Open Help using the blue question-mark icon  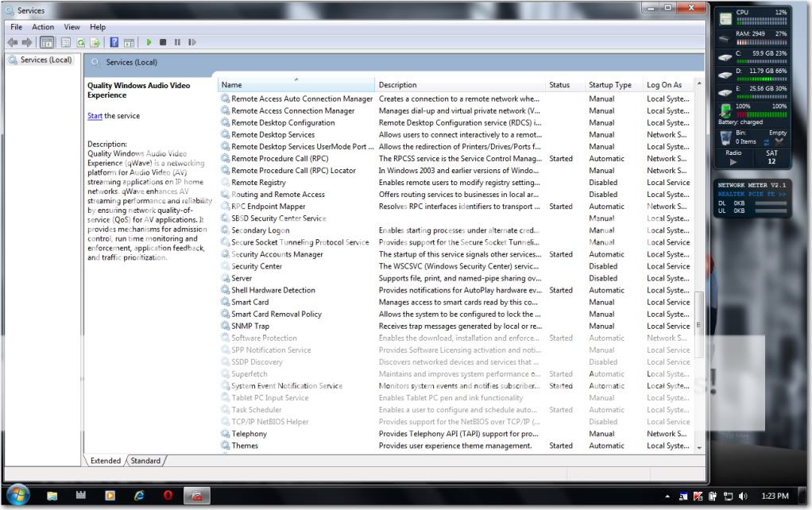(x=114, y=42)
